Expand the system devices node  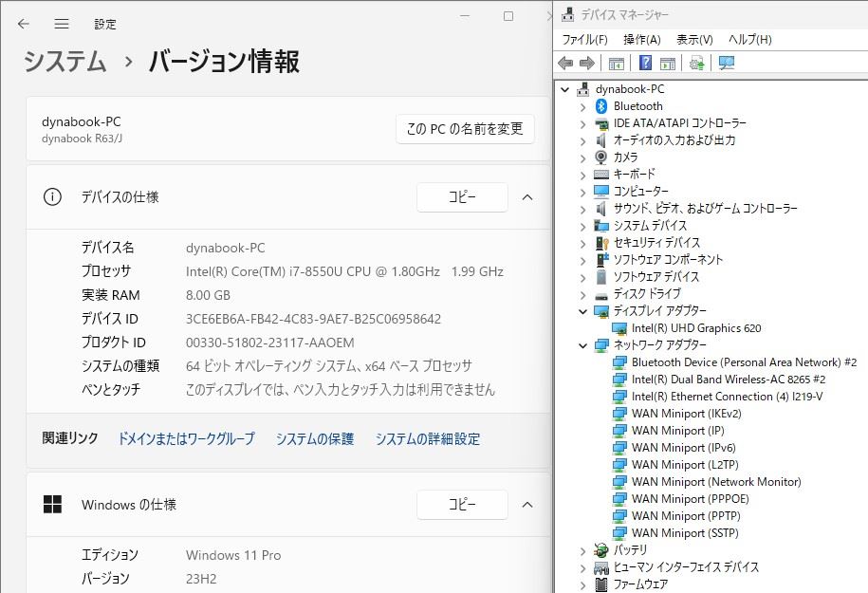coord(582,226)
